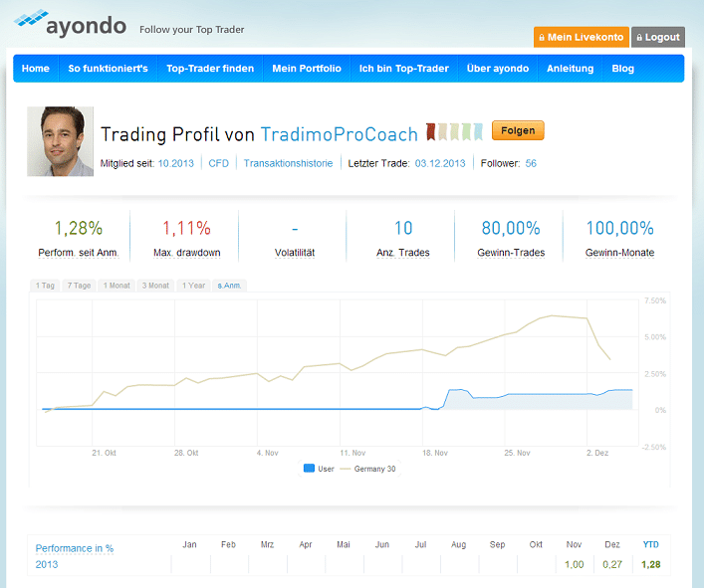The width and height of the screenshot is (704, 588).
Task: Switch chart to 1 Tag range
Action: (x=45, y=286)
